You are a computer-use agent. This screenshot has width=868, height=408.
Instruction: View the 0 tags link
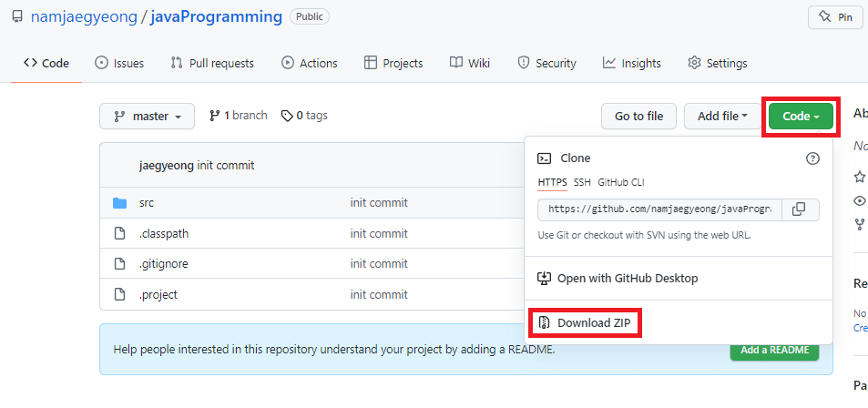pyautogui.click(x=304, y=116)
